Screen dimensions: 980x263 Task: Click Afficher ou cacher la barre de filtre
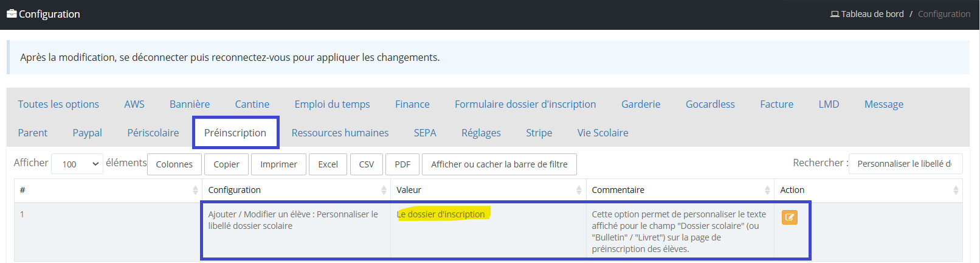tap(499, 164)
